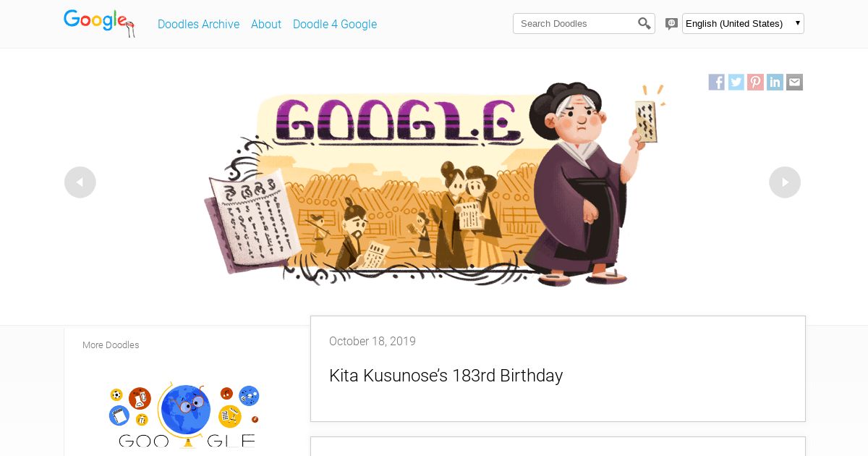
Task: Open the Doodles Archive menu item
Action: (198, 24)
